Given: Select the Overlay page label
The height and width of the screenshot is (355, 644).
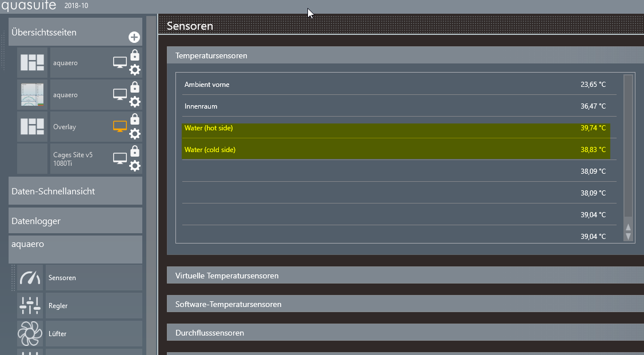Looking at the screenshot, I should 65,127.
